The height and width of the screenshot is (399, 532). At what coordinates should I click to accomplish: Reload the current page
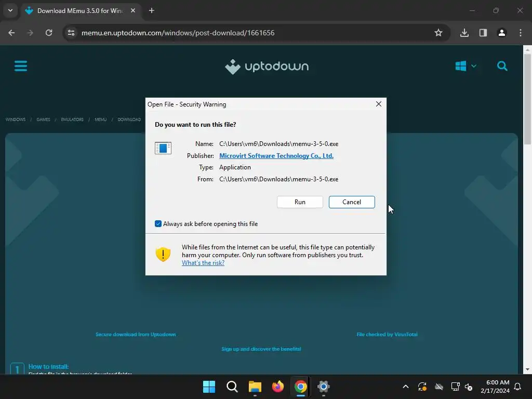tap(49, 33)
